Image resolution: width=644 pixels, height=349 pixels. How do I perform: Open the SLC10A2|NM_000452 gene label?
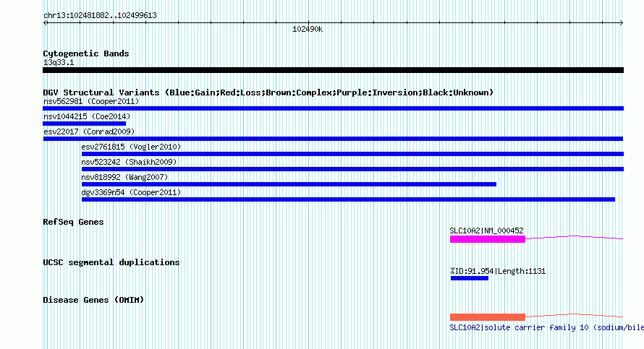(487, 230)
